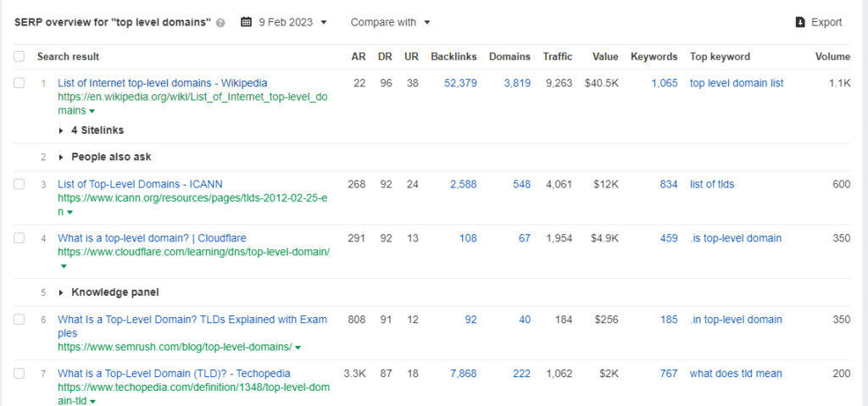The image size is (868, 406).
Task: Click the Backlinks column header
Action: pos(453,57)
